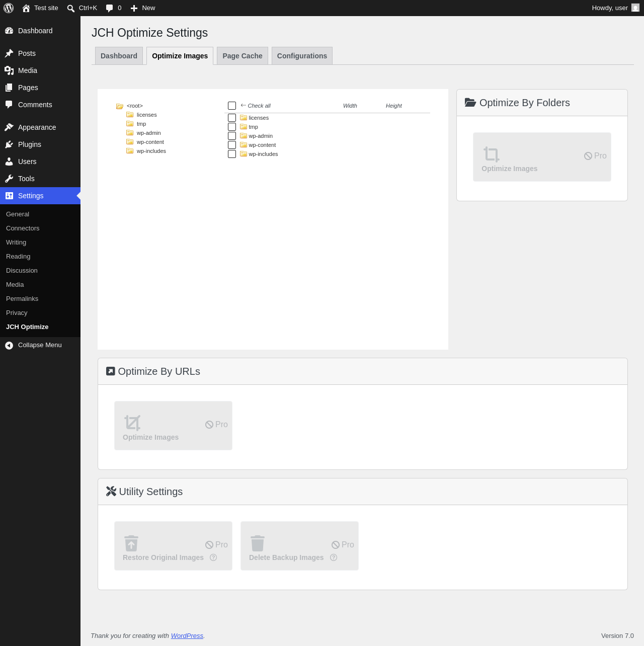Viewport: 644px width, 646px height.
Task: Open Connectors settings submenu item
Action: coord(23,228)
